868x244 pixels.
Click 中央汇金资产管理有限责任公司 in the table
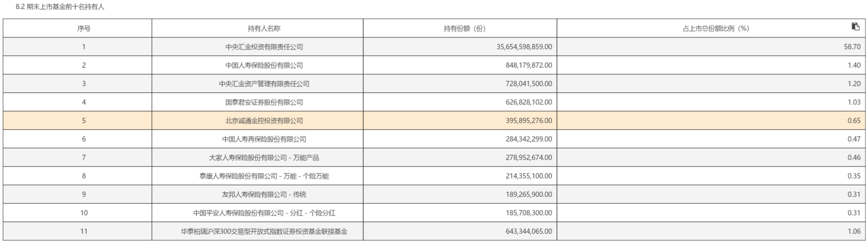point(264,84)
